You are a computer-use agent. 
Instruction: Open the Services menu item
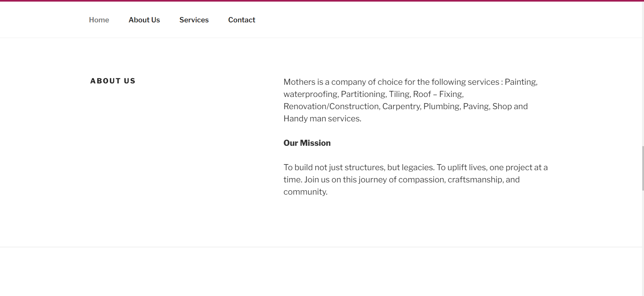click(x=194, y=20)
